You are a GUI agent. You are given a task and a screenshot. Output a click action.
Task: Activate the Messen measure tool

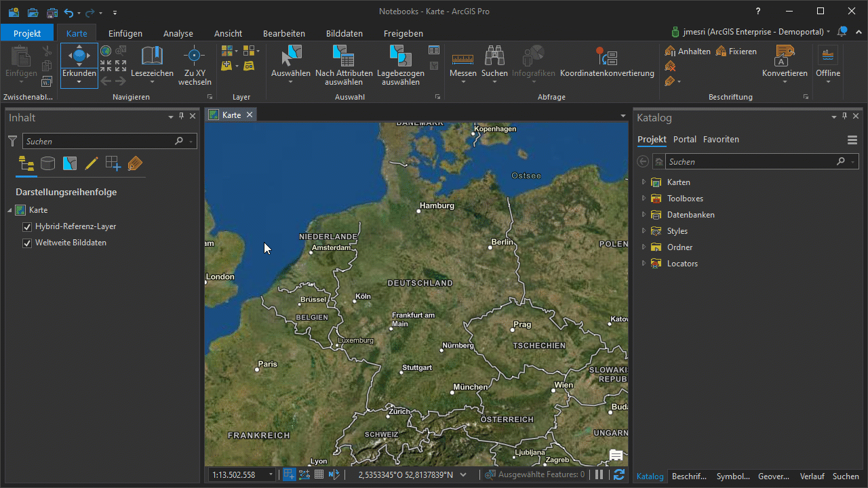coord(463,60)
